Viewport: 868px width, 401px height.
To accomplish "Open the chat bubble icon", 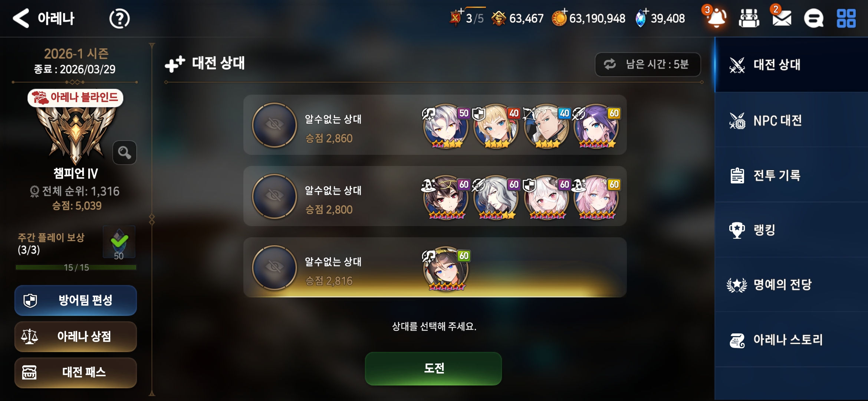I will click(x=813, y=18).
